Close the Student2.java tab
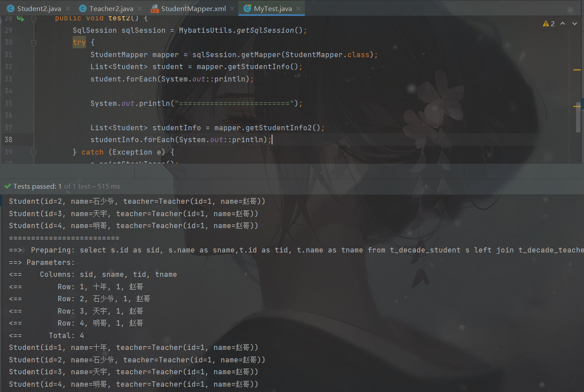Screen dimensions: 584x392 [68, 8]
